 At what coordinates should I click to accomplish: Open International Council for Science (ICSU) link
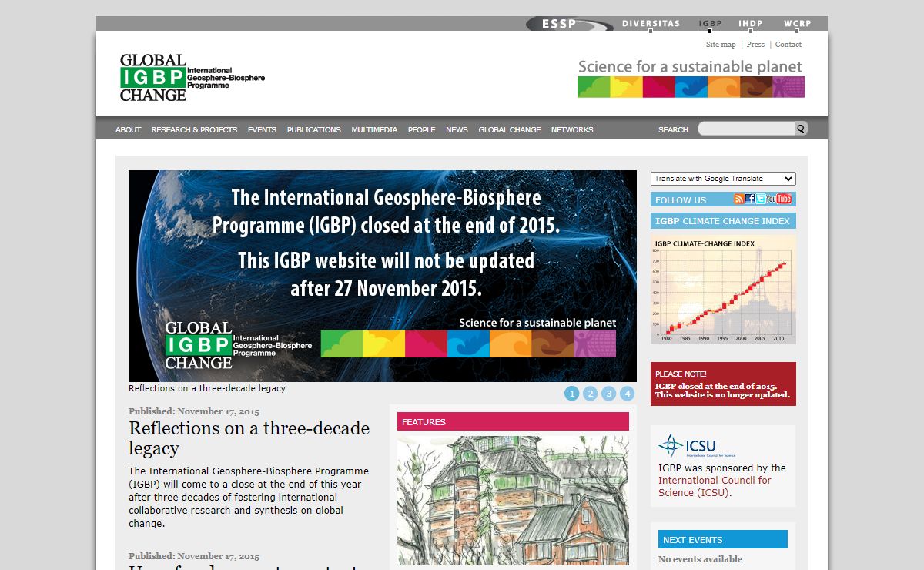[715, 486]
